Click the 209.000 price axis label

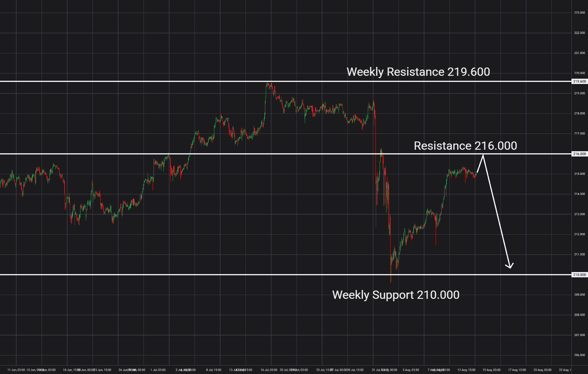pos(579,295)
